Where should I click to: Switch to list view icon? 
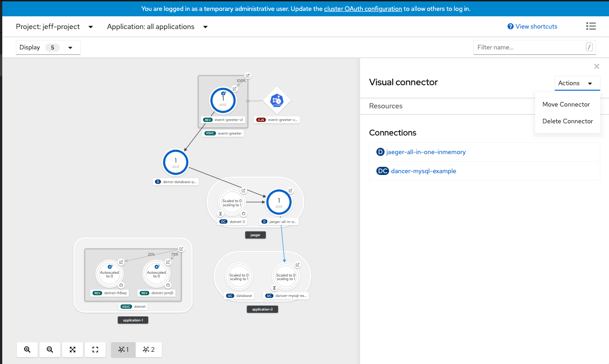tap(591, 26)
